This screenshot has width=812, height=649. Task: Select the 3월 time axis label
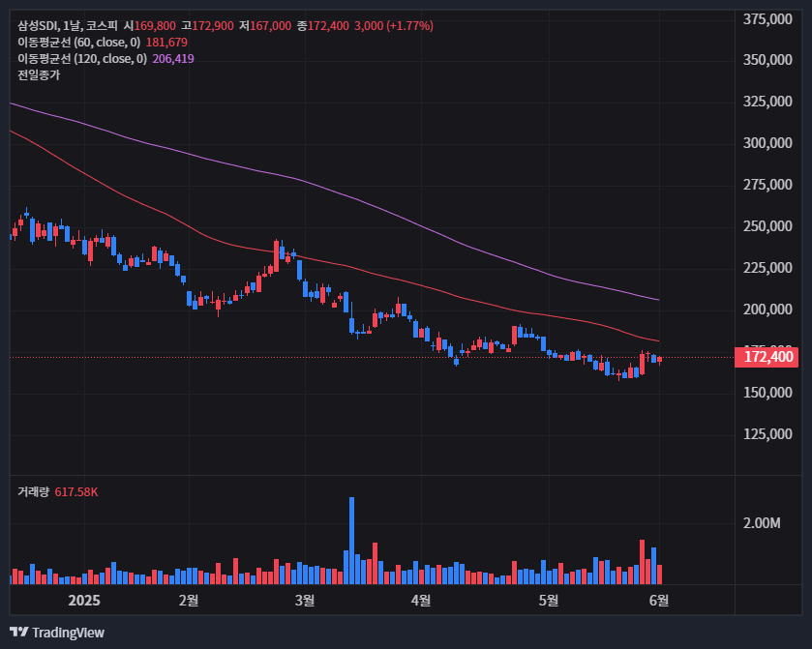pos(305,601)
